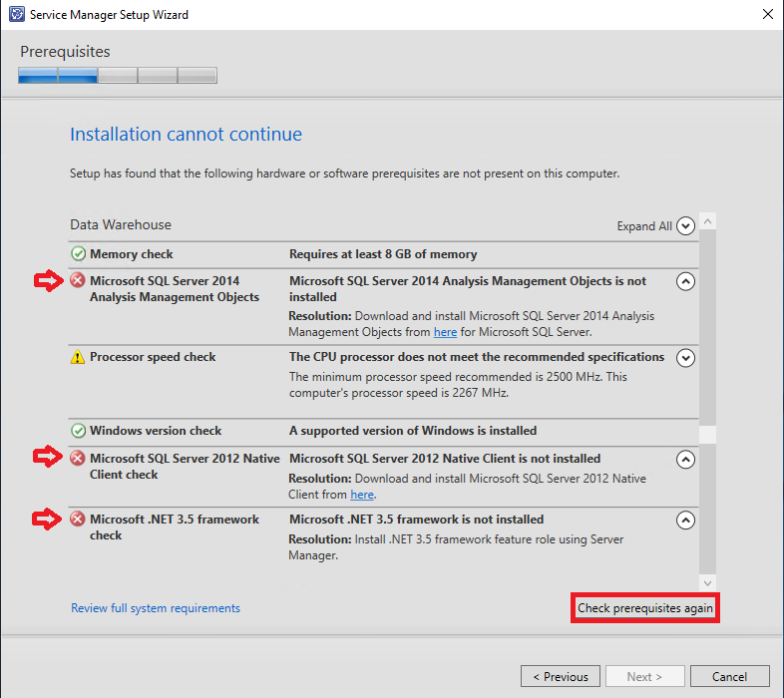Screen dimensions: 784x698
Task: Collapse the SQL Server 2014 Analysis Management Objects details
Action: [x=685, y=281]
